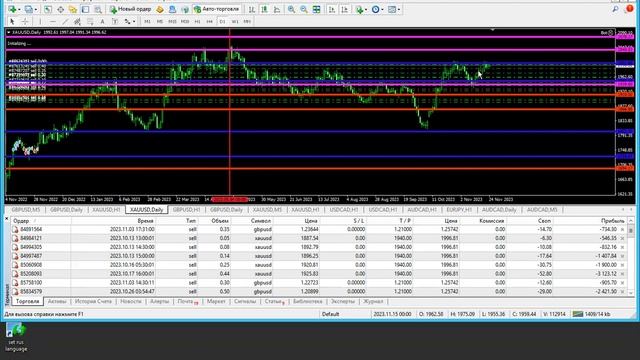Toggle the Авто-торговля auto-trading button

tap(217, 9)
